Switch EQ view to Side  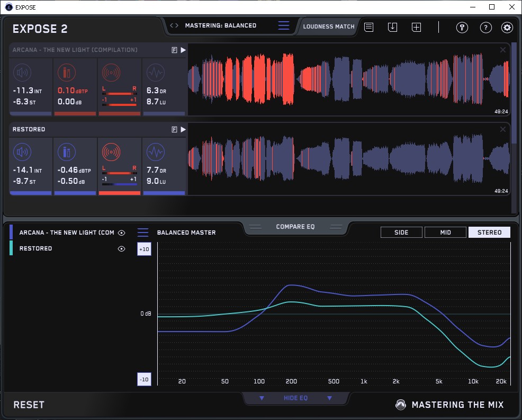coord(401,233)
